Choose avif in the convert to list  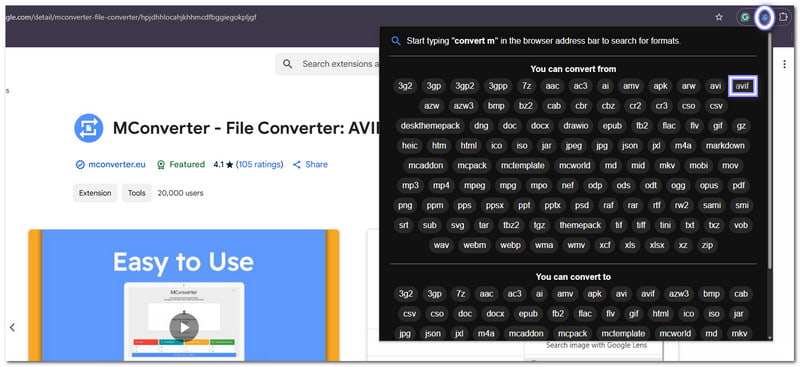coord(648,294)
